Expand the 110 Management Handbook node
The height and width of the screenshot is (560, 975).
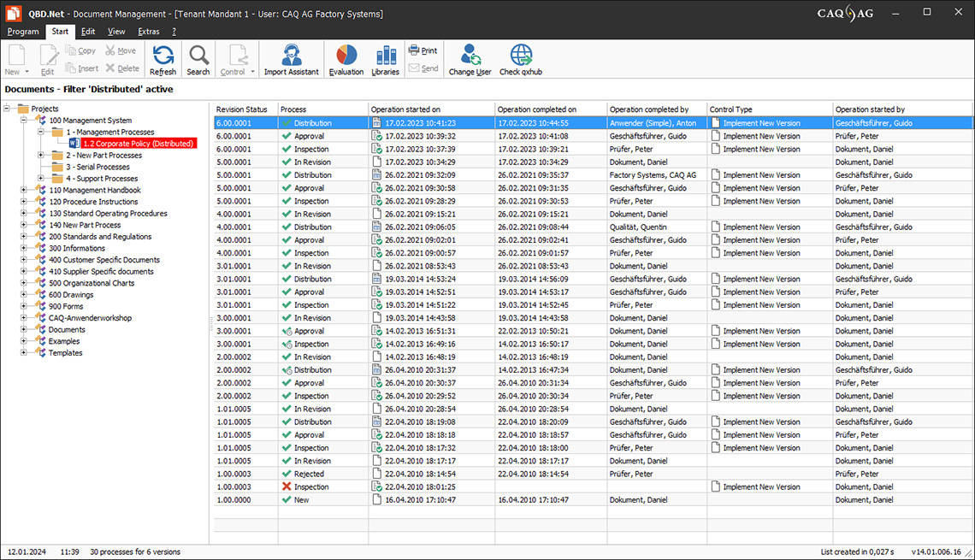pyautogui.click(x=24, y=190)
